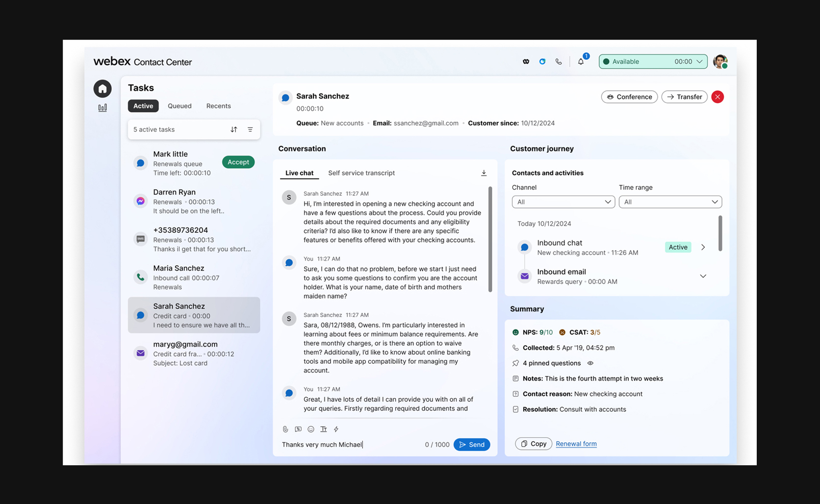The image size is (820, 504).
Task: Click the attachment paperclip icon
Action: (285, 429)
